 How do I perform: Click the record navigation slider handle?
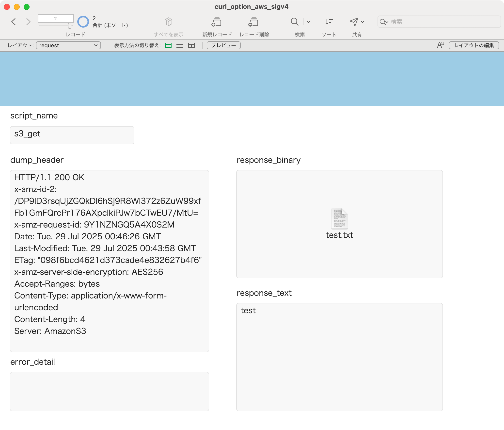70,26
